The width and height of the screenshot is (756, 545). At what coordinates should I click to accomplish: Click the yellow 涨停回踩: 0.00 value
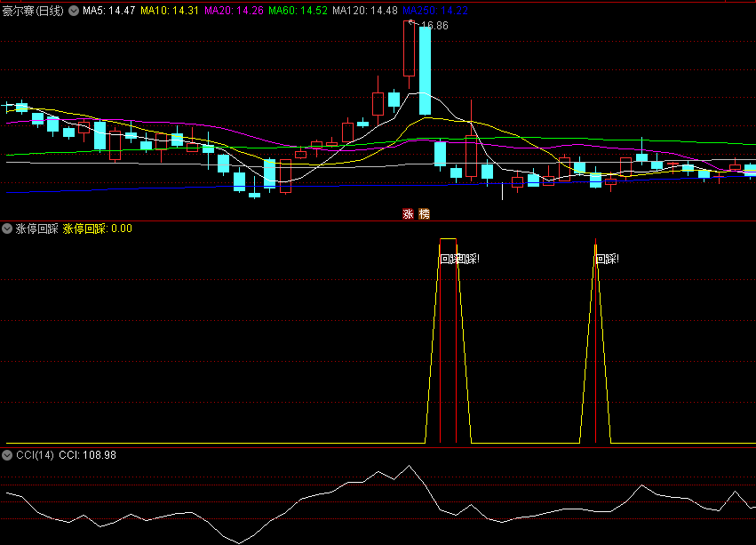pos(98,228)
